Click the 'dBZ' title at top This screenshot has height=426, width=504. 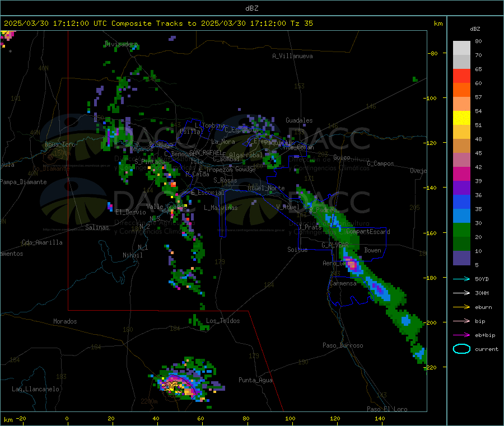click(x=251, y=8)
